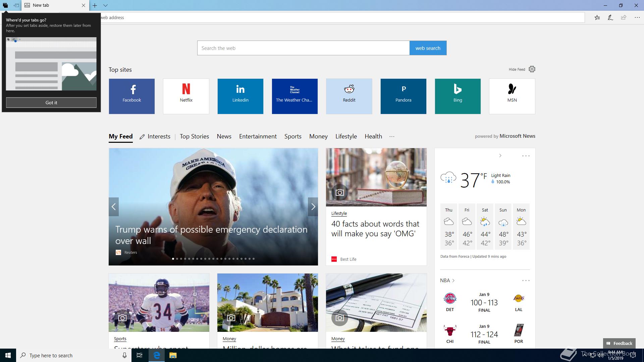
Task: Click the Search the web field
Action: click(x=303, y=48)
